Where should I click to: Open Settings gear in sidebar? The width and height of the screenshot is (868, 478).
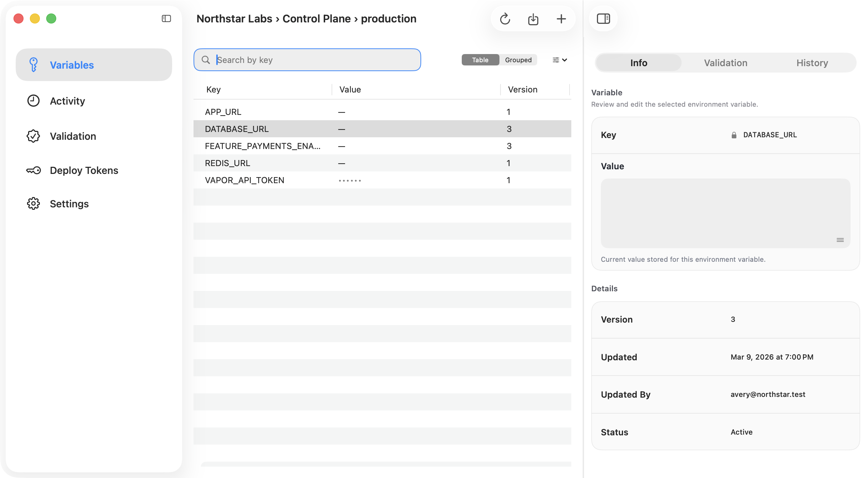coord(69,204)
